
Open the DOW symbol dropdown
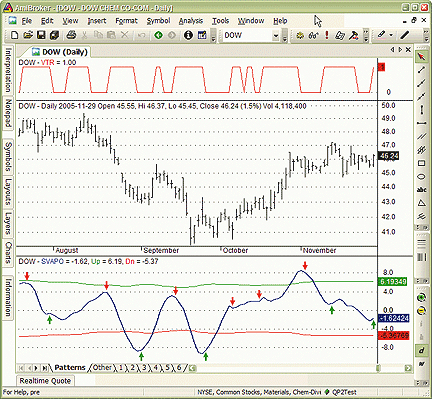276,35
